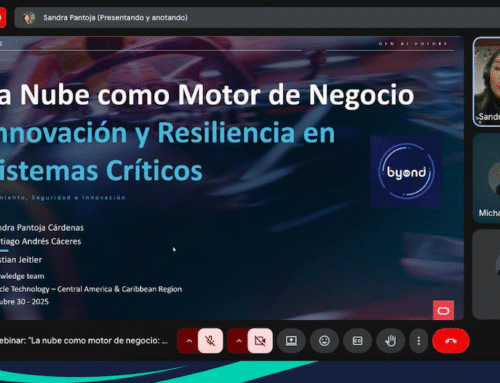Click 'Nube como Motor de Negocio' title
The height and width of the screenshot is (383, 500).
pos(217,95)
